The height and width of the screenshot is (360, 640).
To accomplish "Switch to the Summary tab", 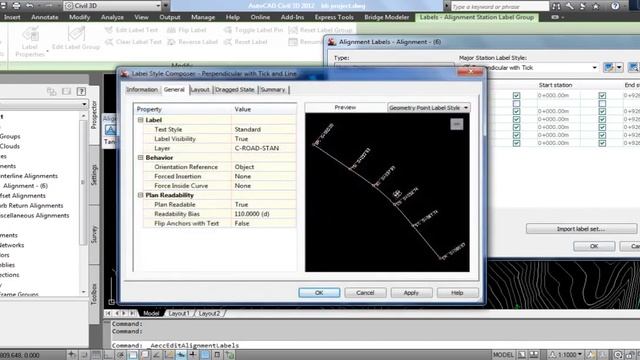I will coord(273,89).
